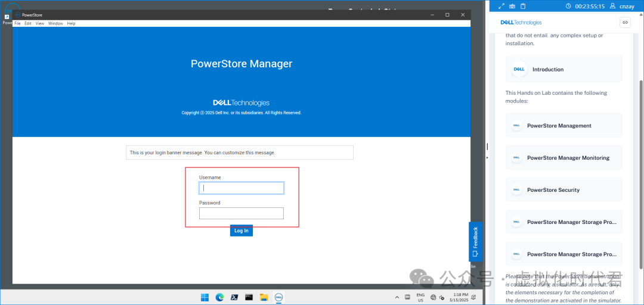Click the Log In button
This screenshot has width=644, height=305.
(241, 231)
